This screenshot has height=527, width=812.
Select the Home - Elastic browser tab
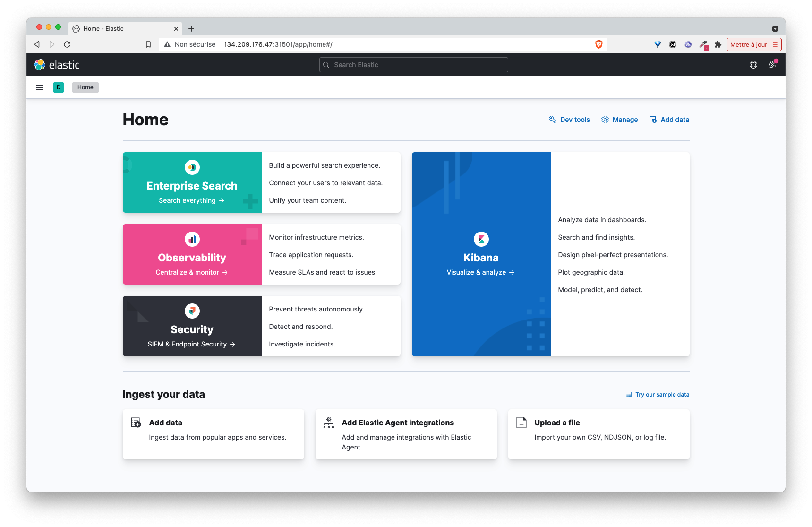(125, 29)
